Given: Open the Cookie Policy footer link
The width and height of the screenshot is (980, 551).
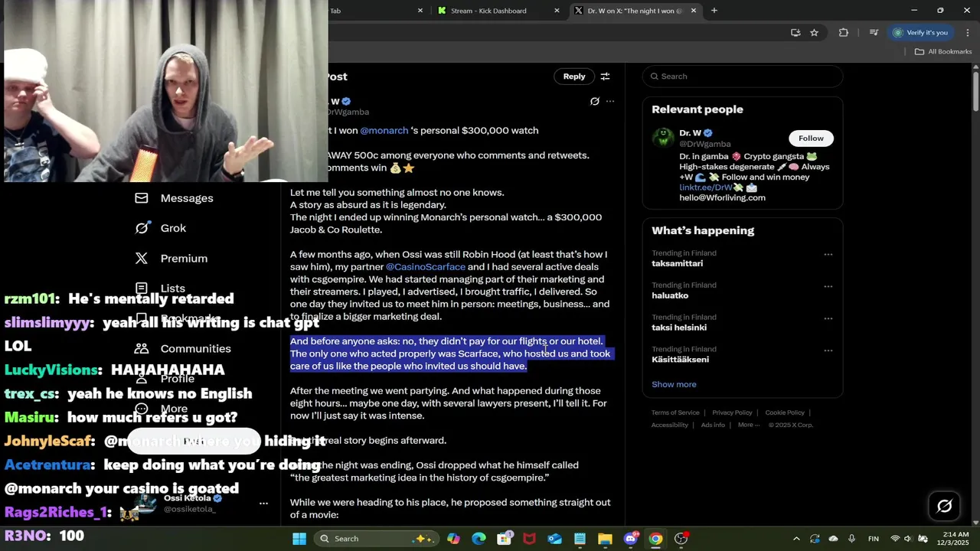Looking at the screenshot, I should [785, 412].
